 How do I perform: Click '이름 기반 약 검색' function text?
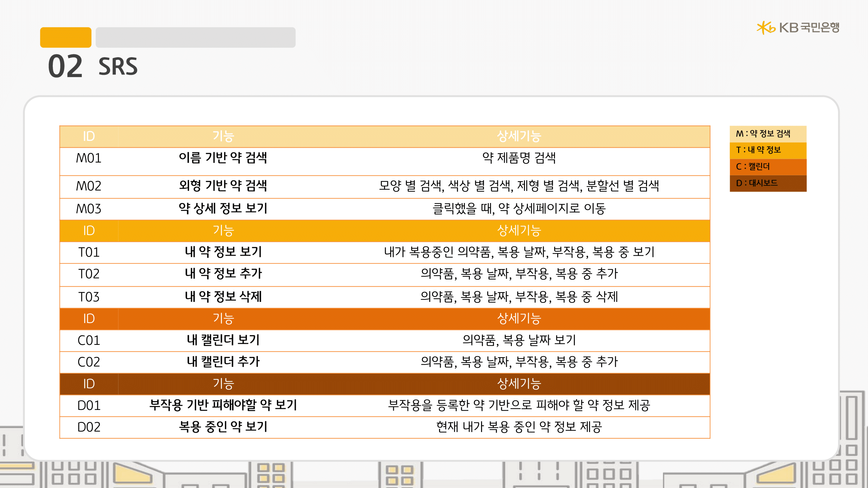point(223,158)
